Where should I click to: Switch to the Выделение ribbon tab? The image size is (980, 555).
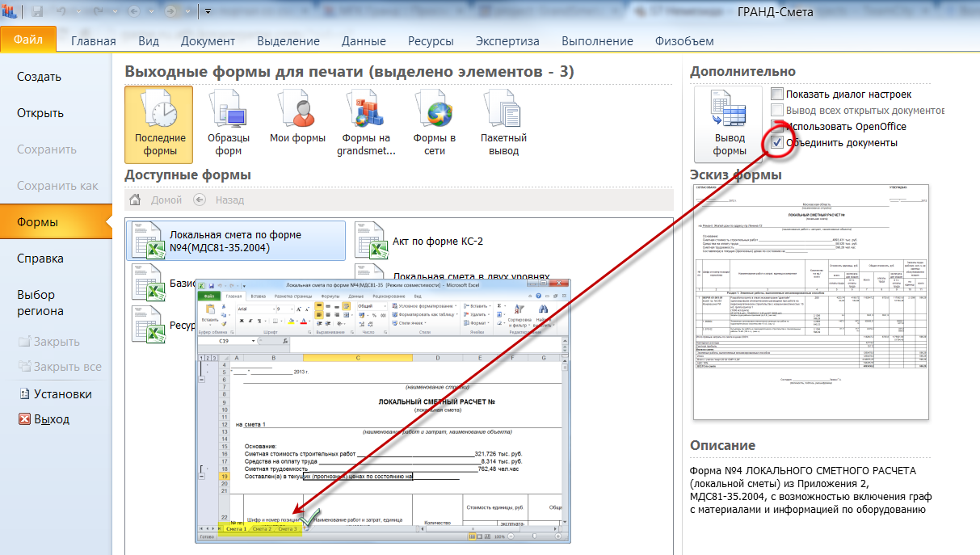coord(288,41)
